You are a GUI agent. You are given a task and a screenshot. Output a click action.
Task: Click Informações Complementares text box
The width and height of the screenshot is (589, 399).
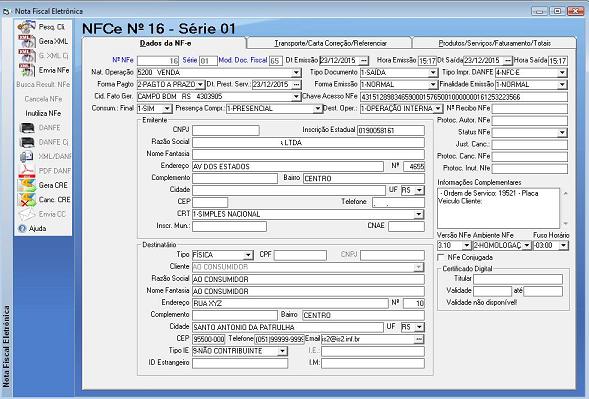[x=499, y=208]
